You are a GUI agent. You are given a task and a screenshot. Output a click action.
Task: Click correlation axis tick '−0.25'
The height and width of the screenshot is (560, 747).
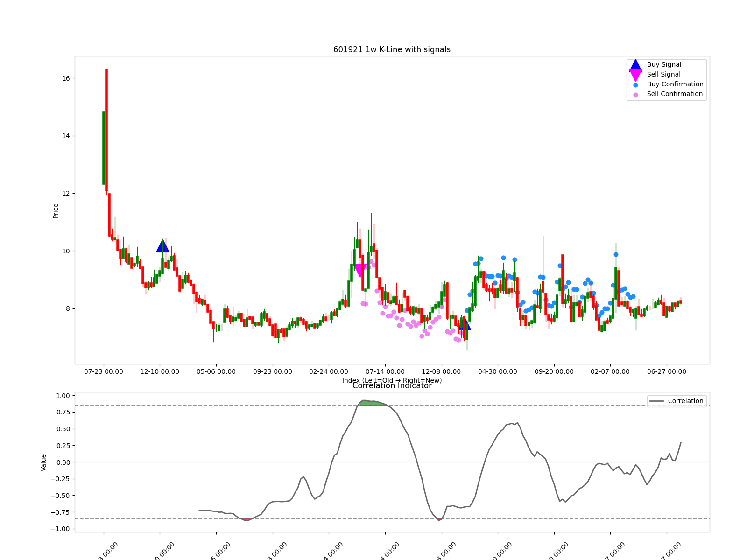pos(61,479)
